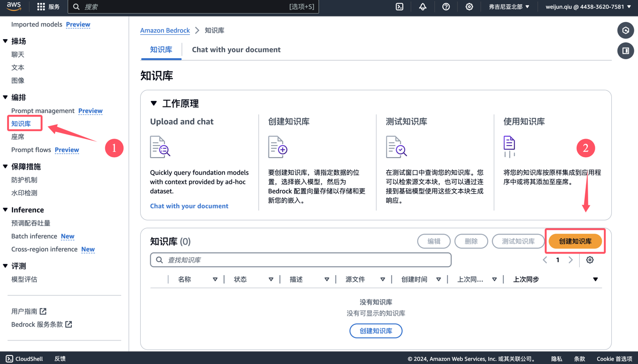Open the 弗吉尼亚北部 region dropdown
The height and width of the screenshot is (364, 638).
[509, 7]
